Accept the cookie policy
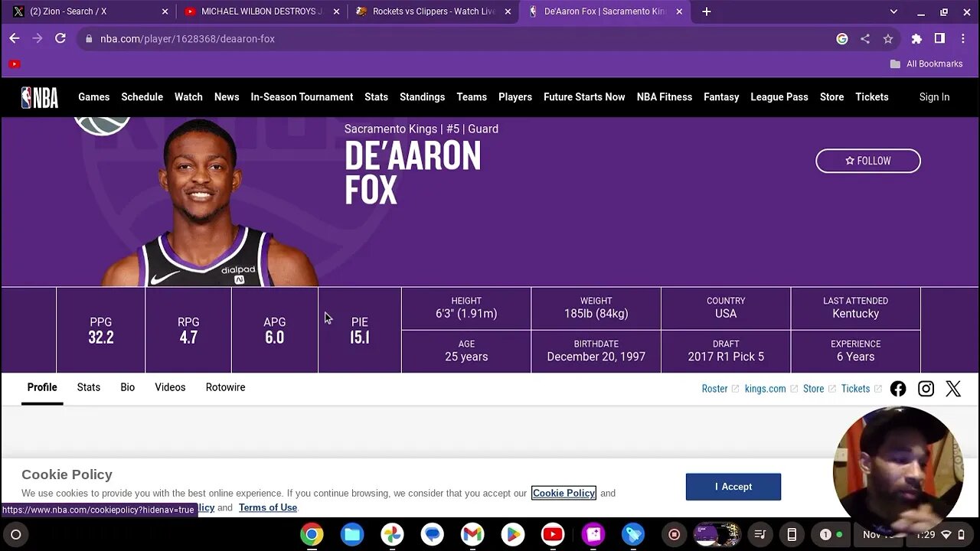Image resolution: width=980 pixels, height=551 pixels. pos(733,487)
